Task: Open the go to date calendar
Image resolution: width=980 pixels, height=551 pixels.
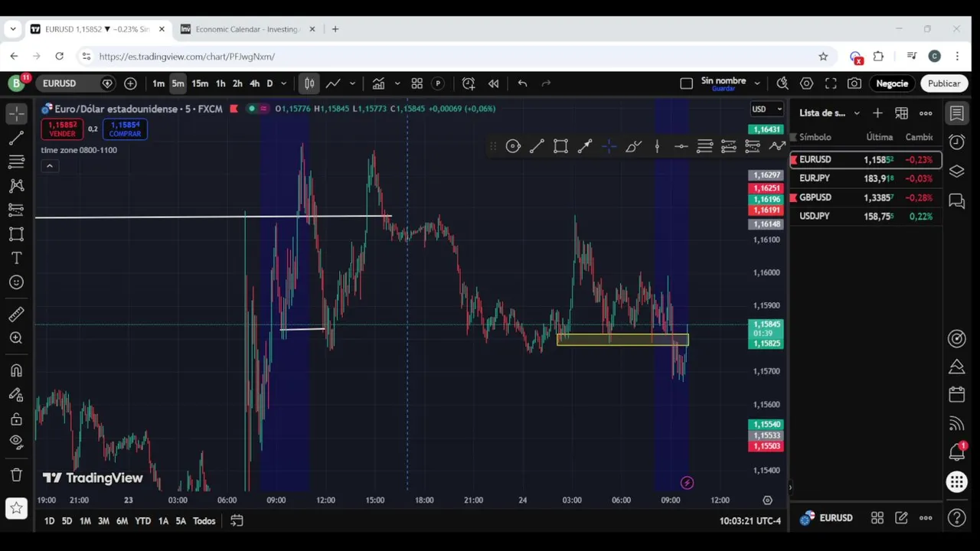Action: 237,521
